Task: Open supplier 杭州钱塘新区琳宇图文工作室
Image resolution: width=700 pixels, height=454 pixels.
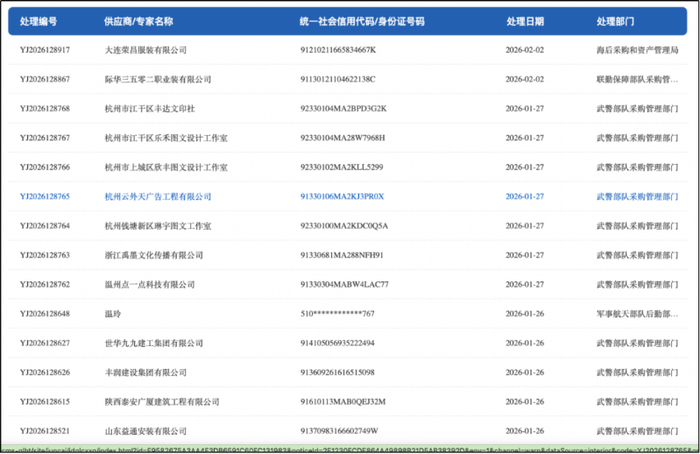Action: pos(158,226)
